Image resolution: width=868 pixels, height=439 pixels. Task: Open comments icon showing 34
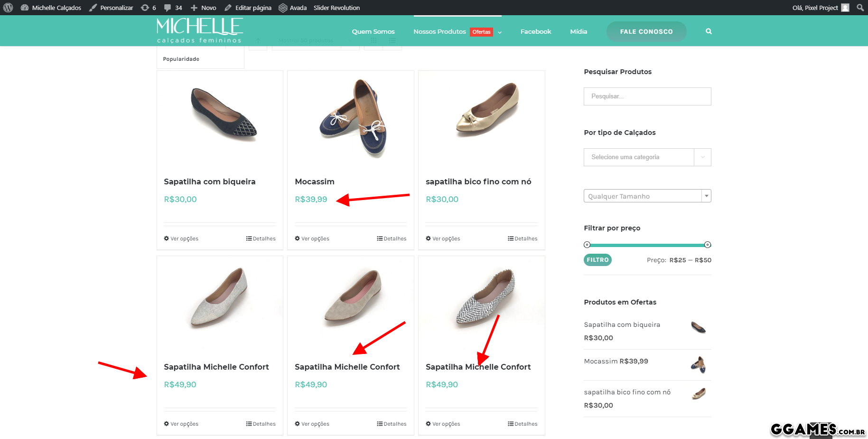[x=168, y=8]
